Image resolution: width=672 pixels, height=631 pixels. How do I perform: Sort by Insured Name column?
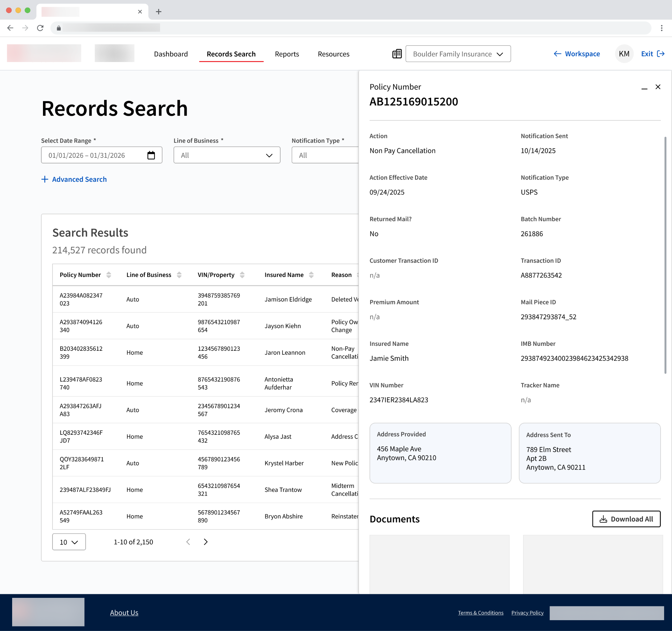(311, 275)
